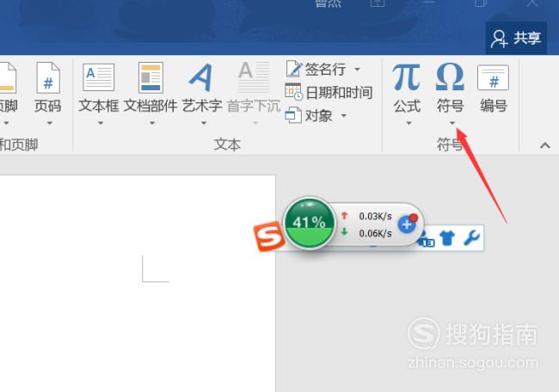Expand the Footer dropdown arrow
559x392 pixels.
pos(6,123)
